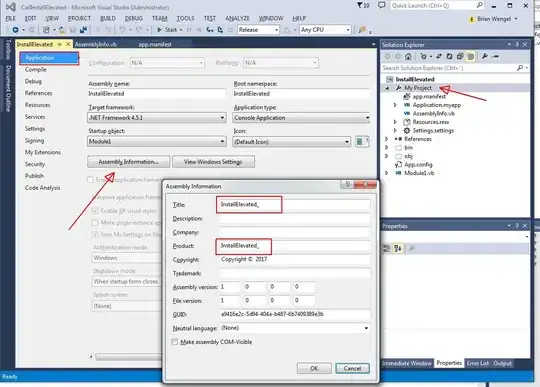Open the DEBUG menu
Viewport: 540px width, 387px height.
(134, 18)
